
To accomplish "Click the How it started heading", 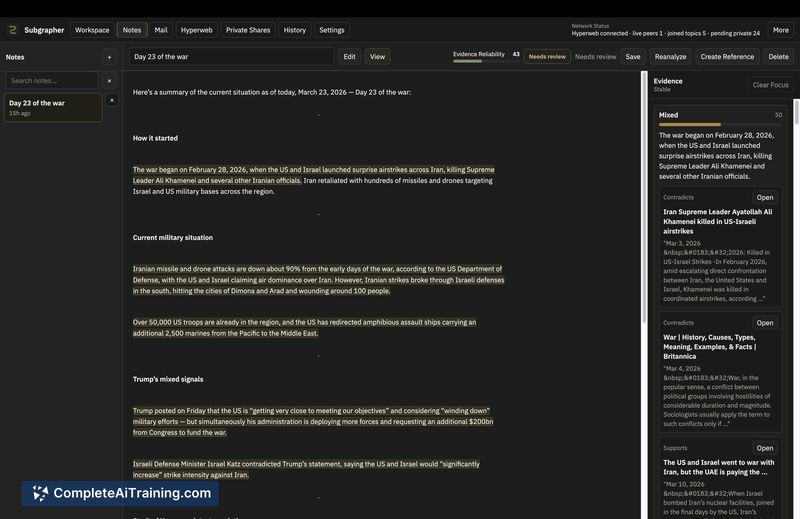I will click(155, 138).
